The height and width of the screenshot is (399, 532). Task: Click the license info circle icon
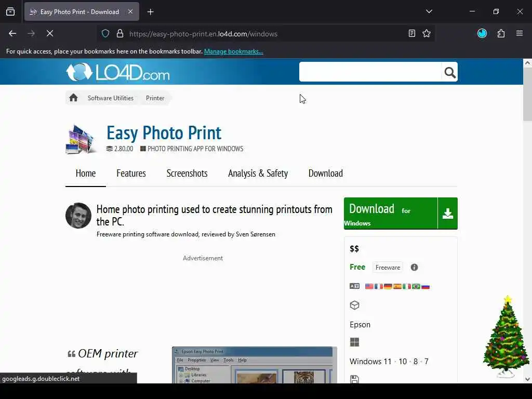click(x=414, y=268)
